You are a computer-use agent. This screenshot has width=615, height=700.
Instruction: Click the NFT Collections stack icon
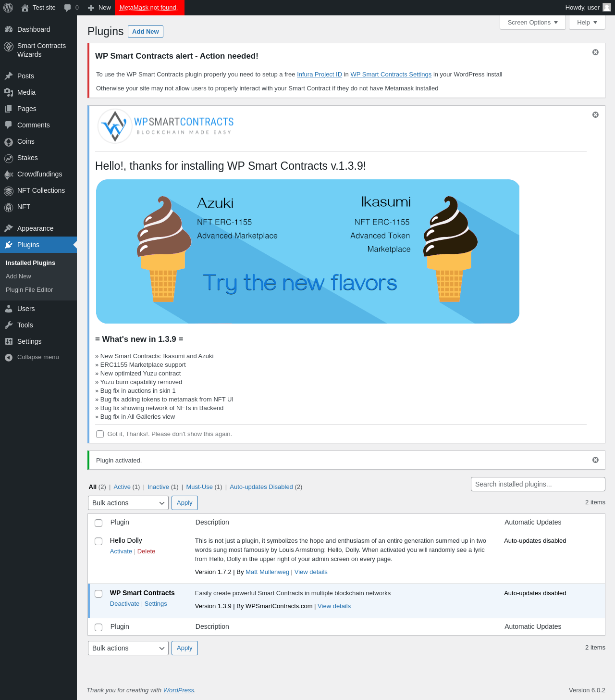click(x=9, y=191)
